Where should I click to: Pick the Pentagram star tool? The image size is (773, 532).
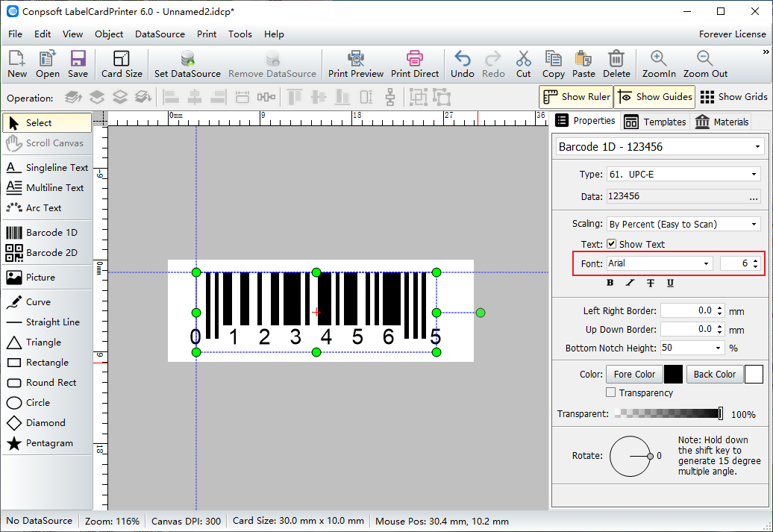(47, 443)
